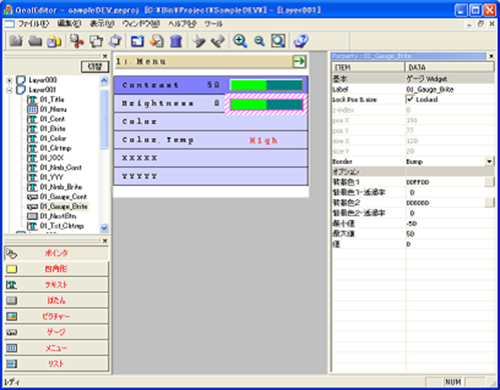Screen dimensions: 500x390
Task: Select the テキスト text tool
Action: click(56, 285)
